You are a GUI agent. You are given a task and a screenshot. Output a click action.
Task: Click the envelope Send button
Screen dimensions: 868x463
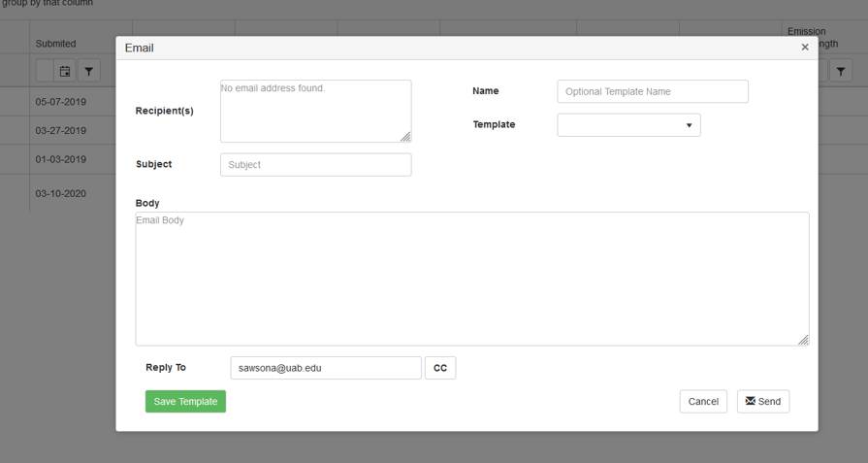(763, 402)
